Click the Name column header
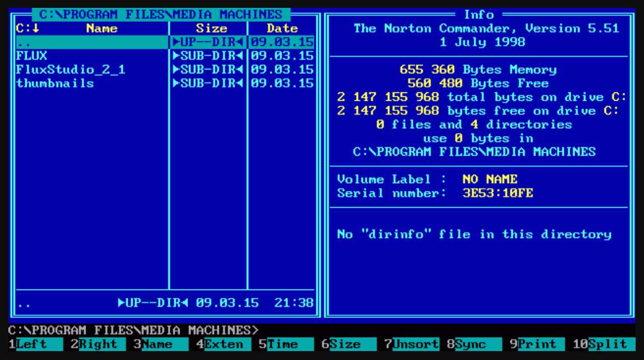This screenshot has height=360, width=644. 102,29
